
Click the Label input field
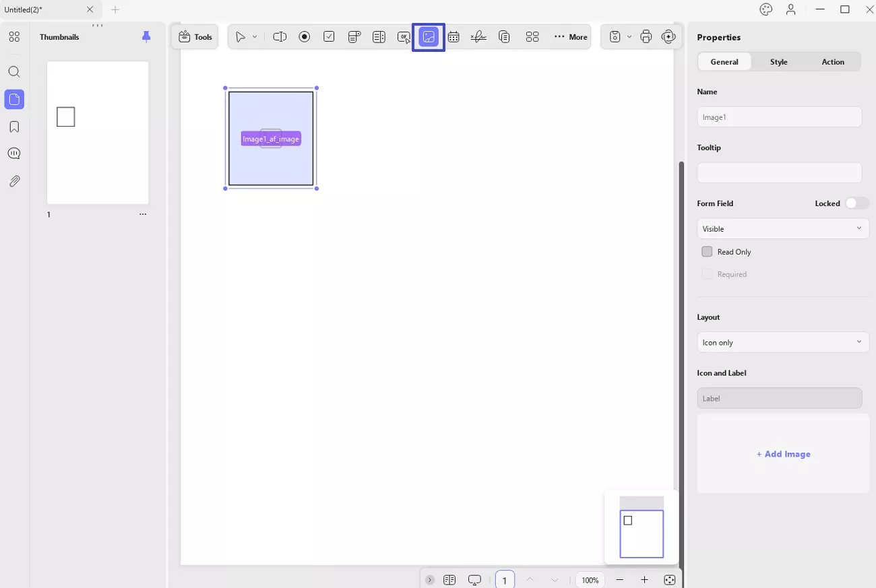(780, 398)
